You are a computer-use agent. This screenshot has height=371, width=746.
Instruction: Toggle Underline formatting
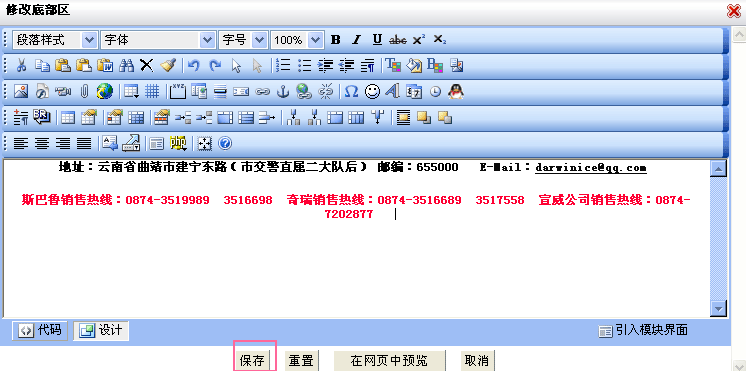[377, 40]
